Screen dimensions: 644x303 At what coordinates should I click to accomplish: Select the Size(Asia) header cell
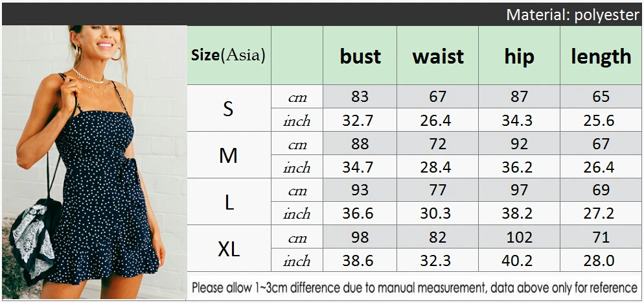coord(229,56)
